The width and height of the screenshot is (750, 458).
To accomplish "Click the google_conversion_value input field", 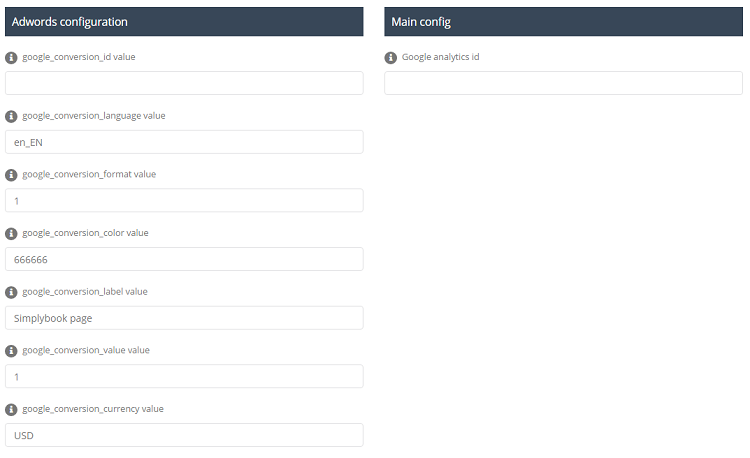I will coord(184,376).
